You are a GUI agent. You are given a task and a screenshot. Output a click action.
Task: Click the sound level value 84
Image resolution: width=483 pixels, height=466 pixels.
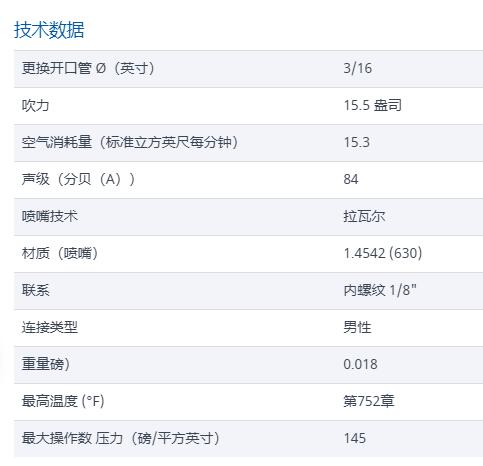[x=351, y=179]
